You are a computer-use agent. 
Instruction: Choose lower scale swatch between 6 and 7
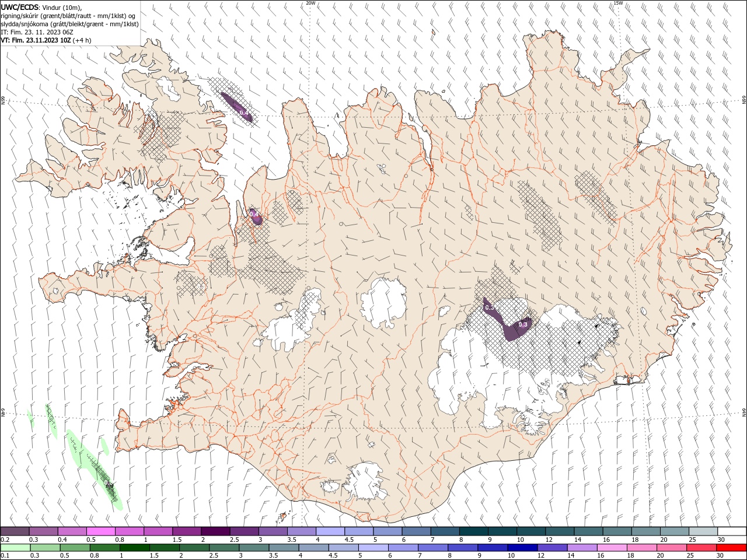(x=403, y=548)
